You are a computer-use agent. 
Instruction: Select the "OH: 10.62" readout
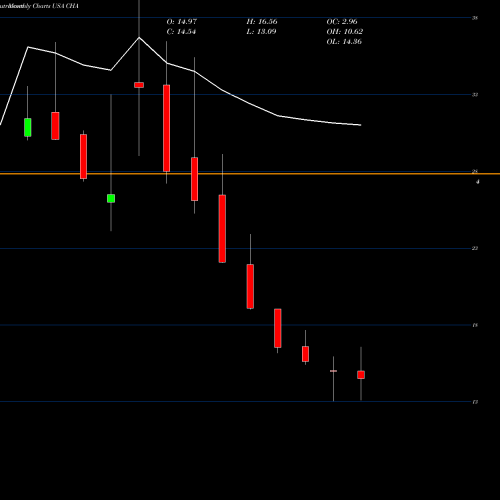(x=345, y=32)
